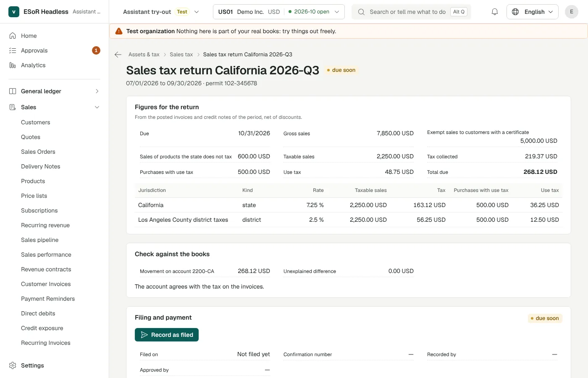Open Price lists in the sidebar
This screenshot has width=588, height=378.
coord(34,196)
